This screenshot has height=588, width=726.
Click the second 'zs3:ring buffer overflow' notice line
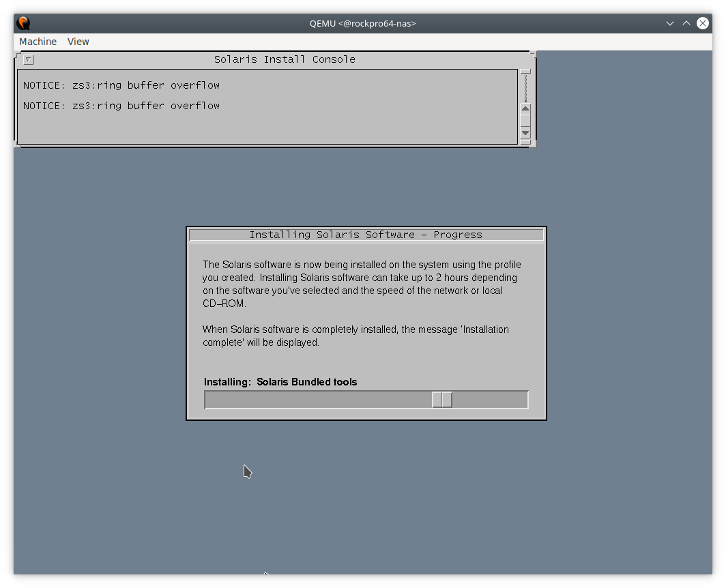pos(121,106)
